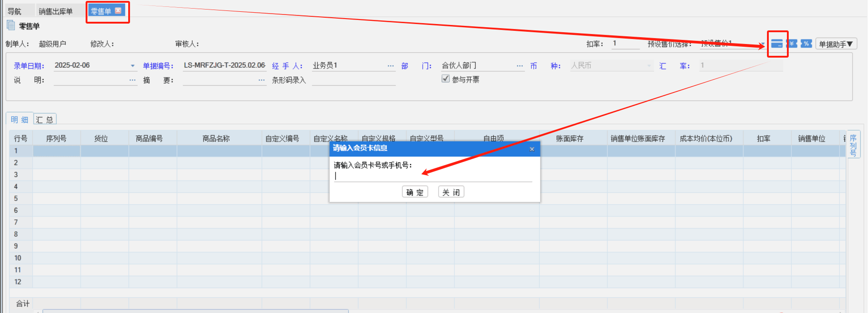Open the 单据助手 dropdown menu
The width and height of the screenshot is (868, 313).
pos(836,44)
